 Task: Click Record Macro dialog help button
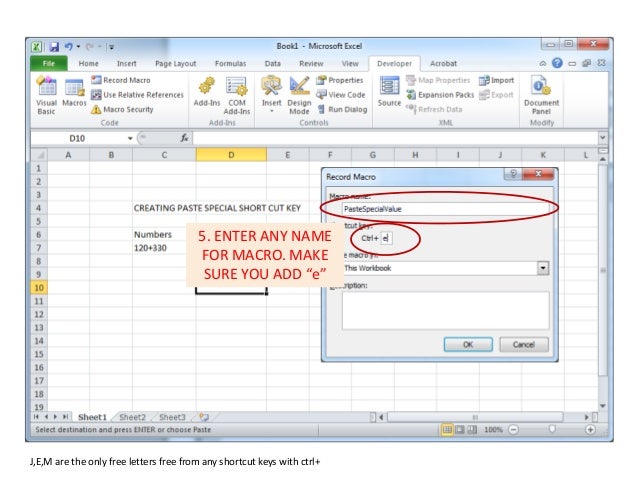pyautogui.click(x=513, y=174)
